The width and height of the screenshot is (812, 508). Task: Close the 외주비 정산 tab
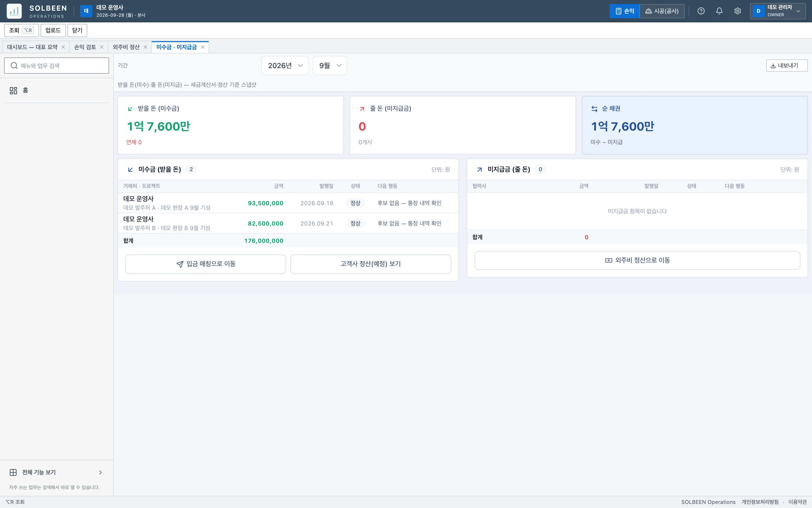click(145, 47)
